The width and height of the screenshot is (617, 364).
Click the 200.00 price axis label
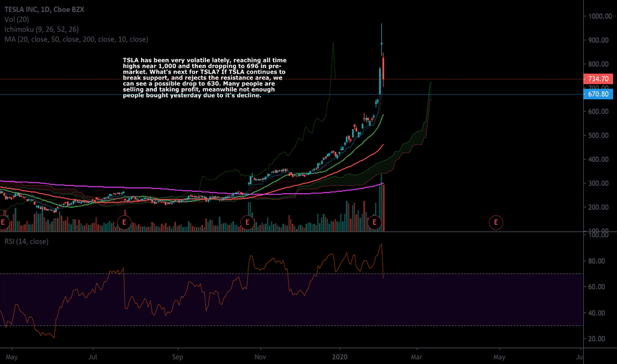[x=598, y=207]
